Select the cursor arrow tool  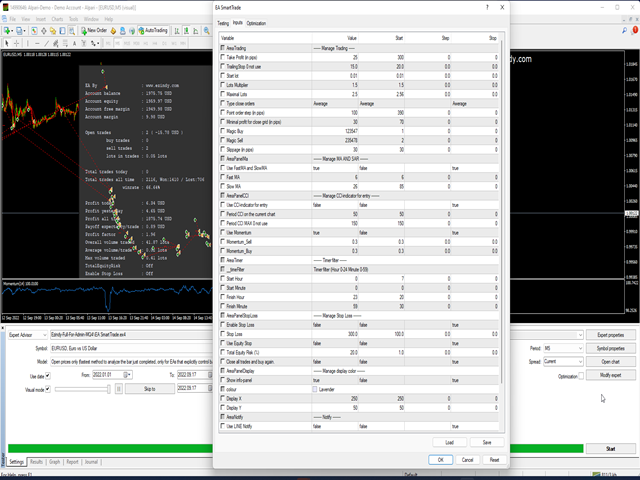point(7,43)
